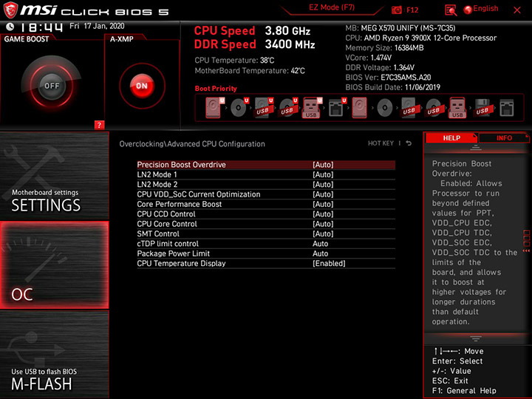Viewport: 532px width, 399px height.
Task: Toggle the GAME BOOST knob currently OFF
Action: pyautogui.click(x=52, y=86)
